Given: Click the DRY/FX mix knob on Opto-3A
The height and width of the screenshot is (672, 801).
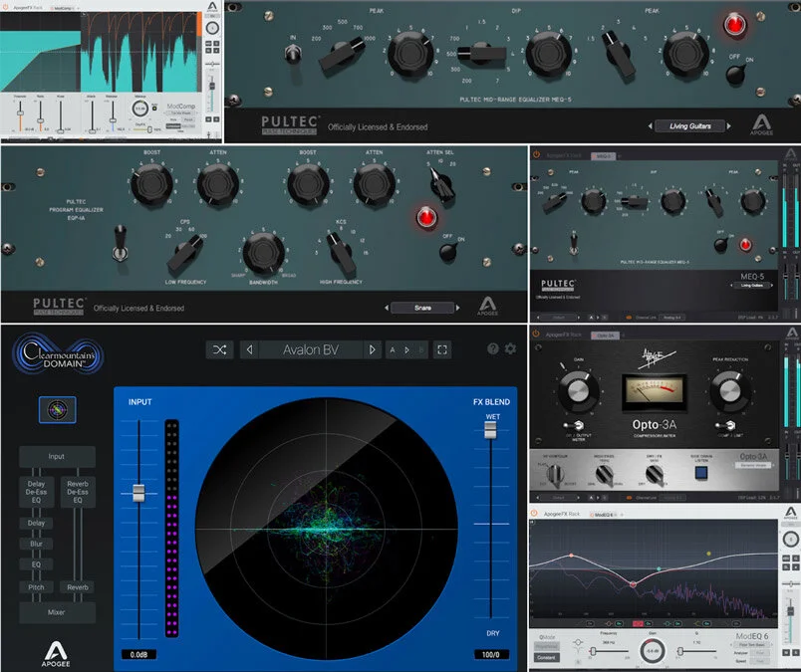Looking at the screenshot, I should coord(655,475).
